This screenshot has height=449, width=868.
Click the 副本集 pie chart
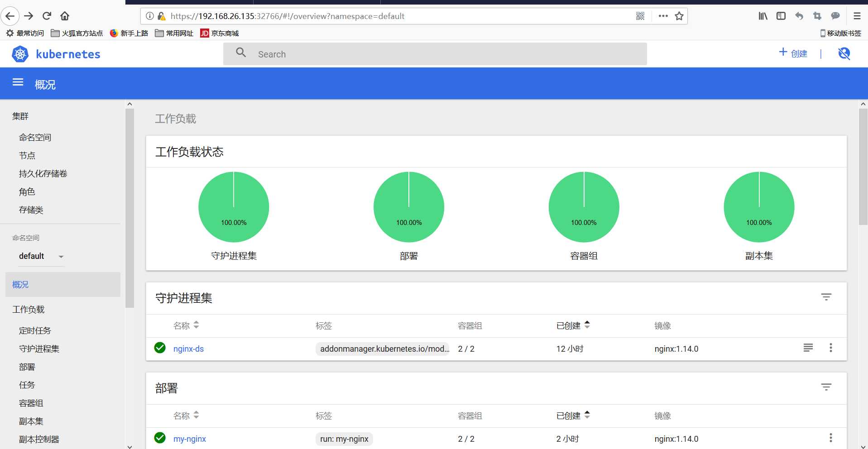click(759, 207)
